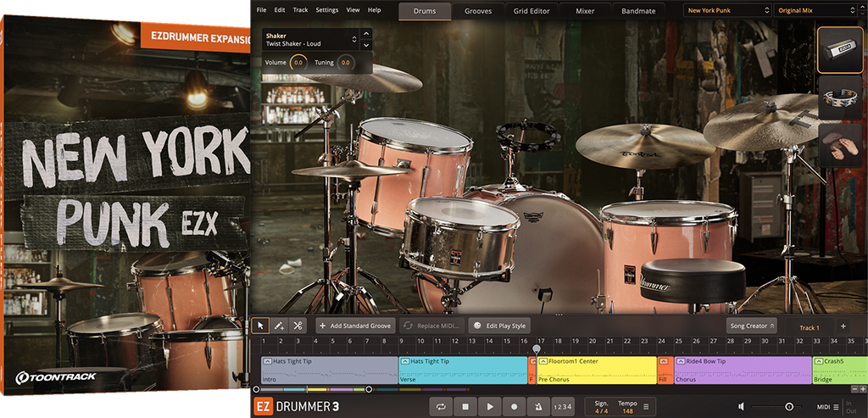Open the File menu
The width and height of the screenshot is (868, 418).
[x=261, y=10]
